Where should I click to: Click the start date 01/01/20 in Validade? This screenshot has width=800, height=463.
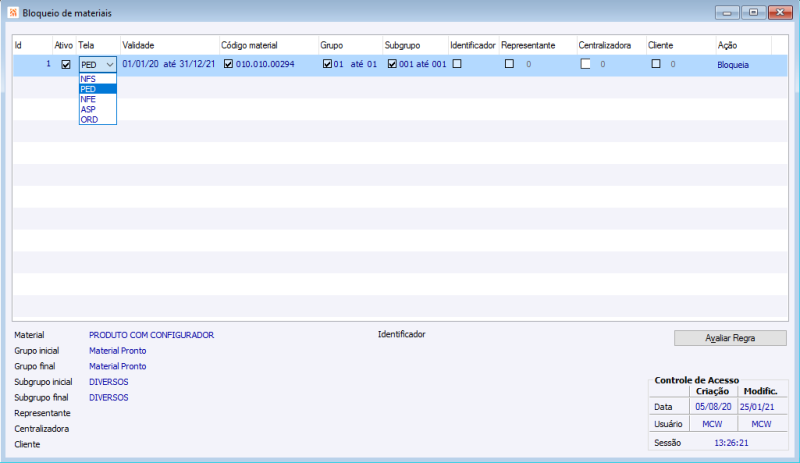tap(140, 64)
